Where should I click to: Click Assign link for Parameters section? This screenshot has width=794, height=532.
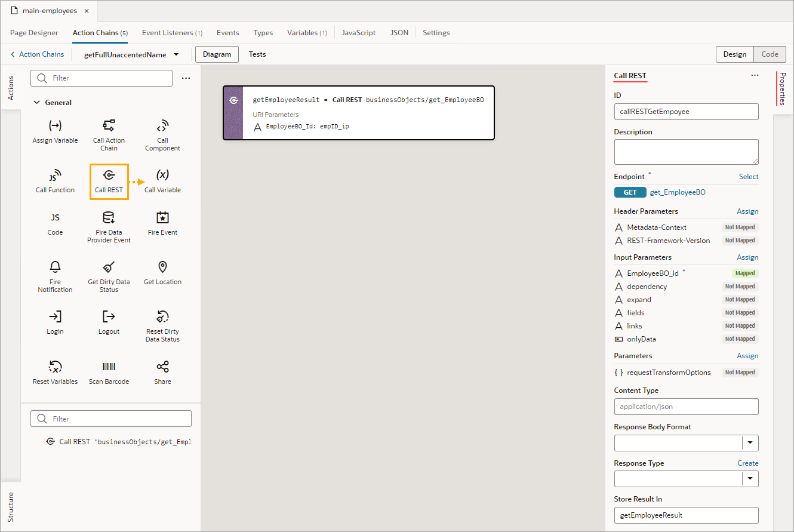pos(747,356)
